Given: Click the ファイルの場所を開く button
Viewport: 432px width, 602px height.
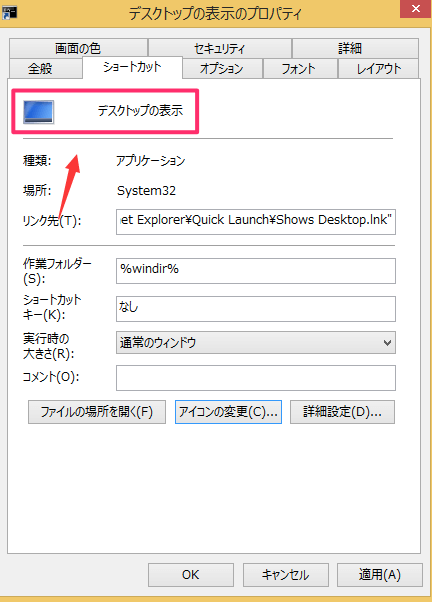Looking at the screenshot, I should [x=97, y=412].
